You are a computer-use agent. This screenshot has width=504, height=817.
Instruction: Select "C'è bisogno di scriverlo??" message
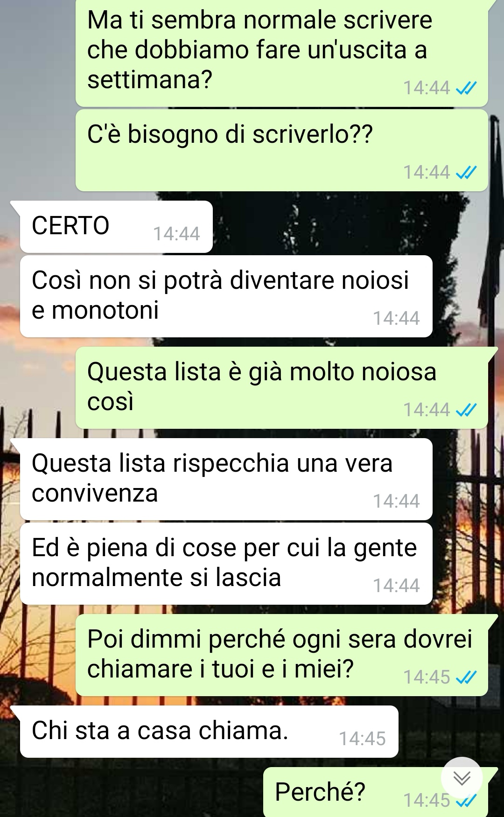pyautogui.click(x=282, y=150)
